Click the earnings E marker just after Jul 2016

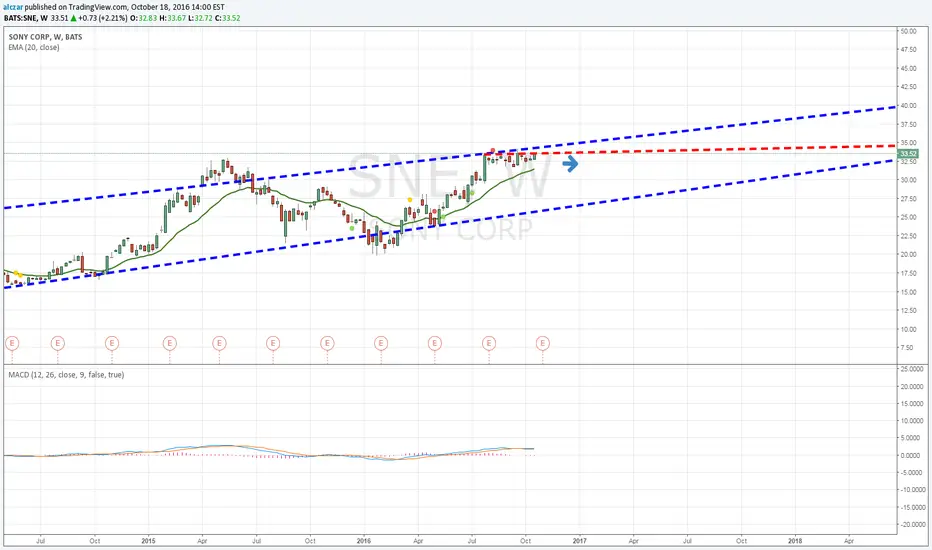tap(489, 343)
